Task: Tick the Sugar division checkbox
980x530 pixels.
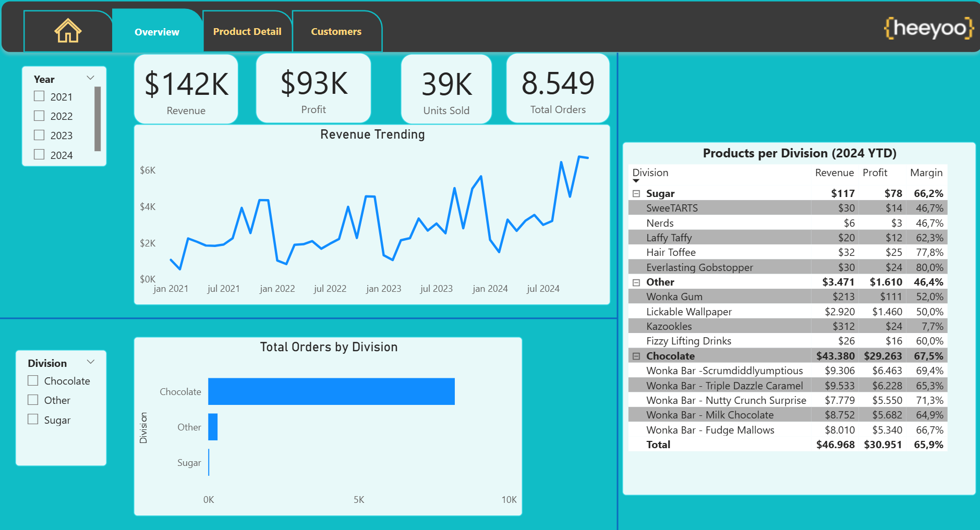Action: 33,420
